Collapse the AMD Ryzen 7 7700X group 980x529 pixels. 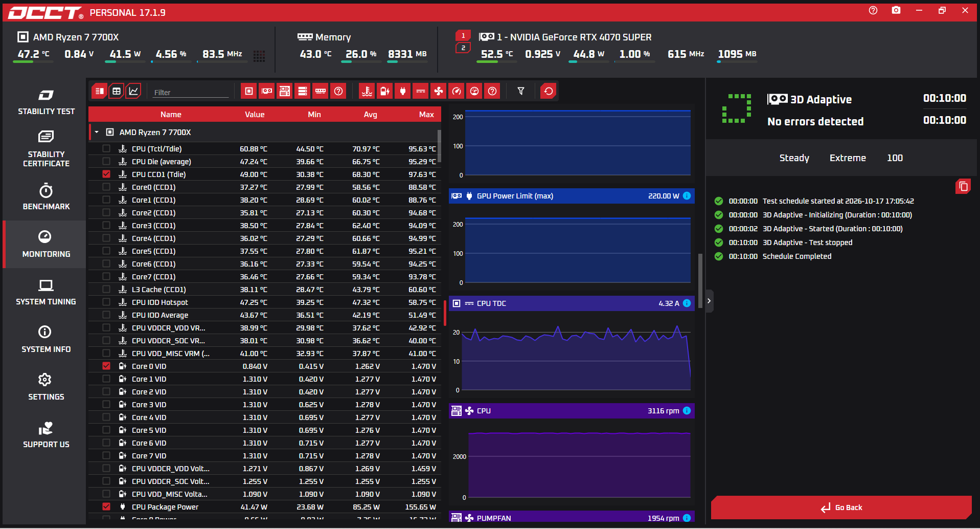point(97,132)
